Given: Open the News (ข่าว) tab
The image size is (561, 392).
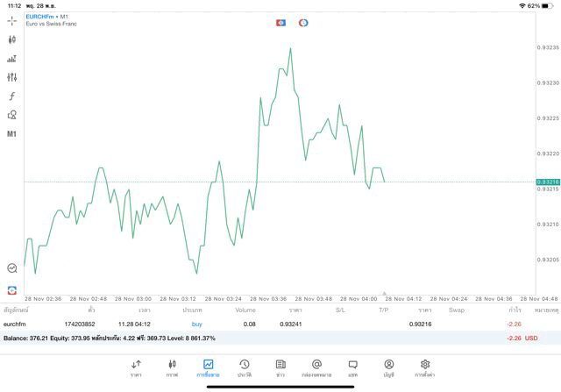Looking at the screenshot, I should (x=280, y=367).
